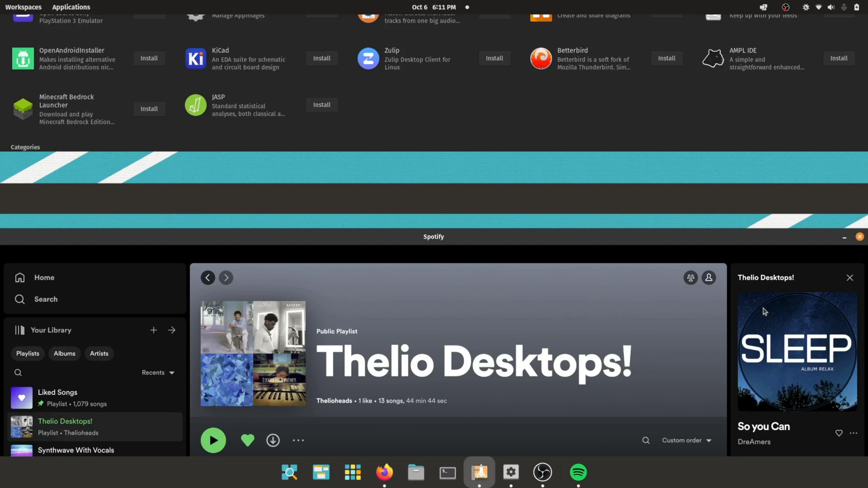Close the Thelio Desktops! now playing panel
868x488 pixels.
(850, 277)
